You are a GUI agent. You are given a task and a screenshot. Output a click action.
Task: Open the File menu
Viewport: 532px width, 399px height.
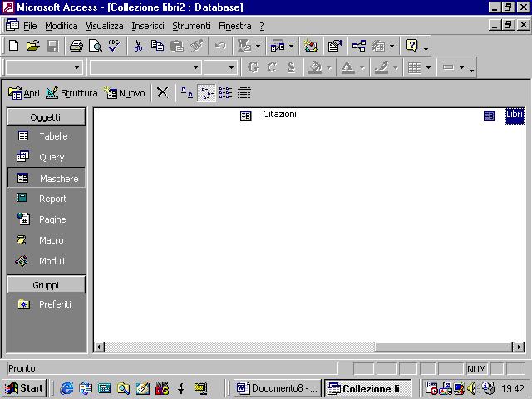[x=30, y=26]
